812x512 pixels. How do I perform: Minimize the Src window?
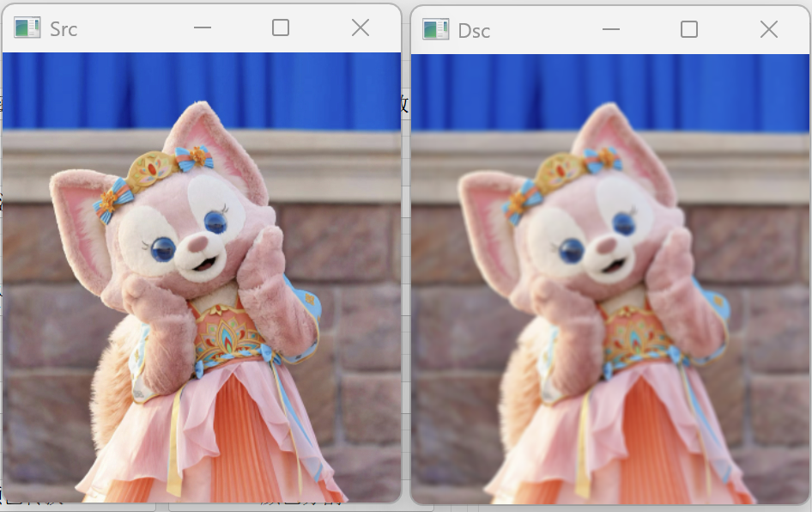pyautogui.click(x=203, y=28)
